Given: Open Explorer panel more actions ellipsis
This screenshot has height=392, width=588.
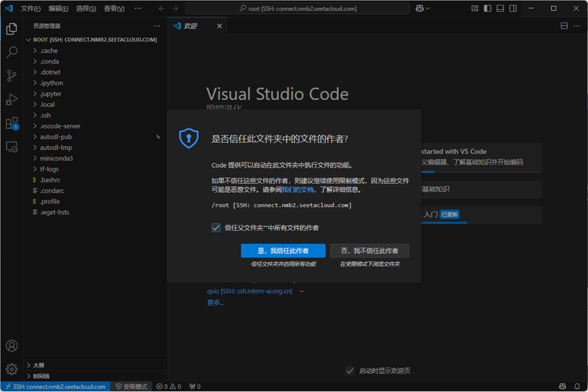Looking at the screenshot, I should pos(157,26).
